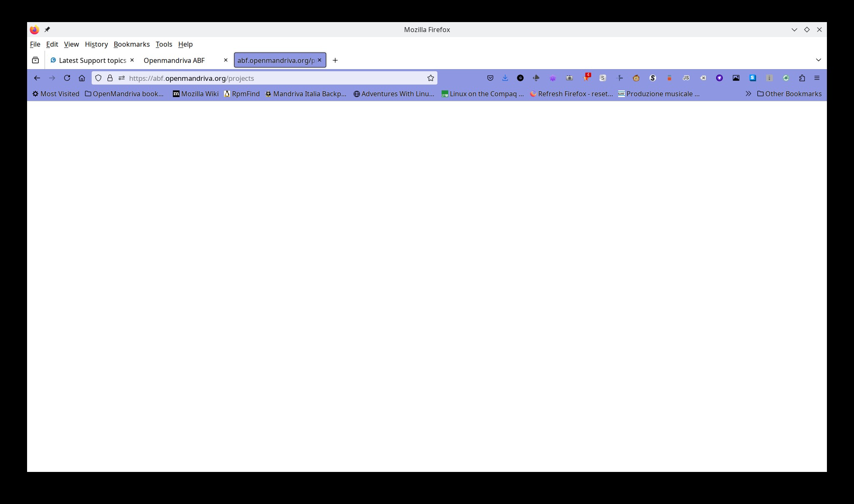Take a screenshot with the camera extension

coord(569,78)
